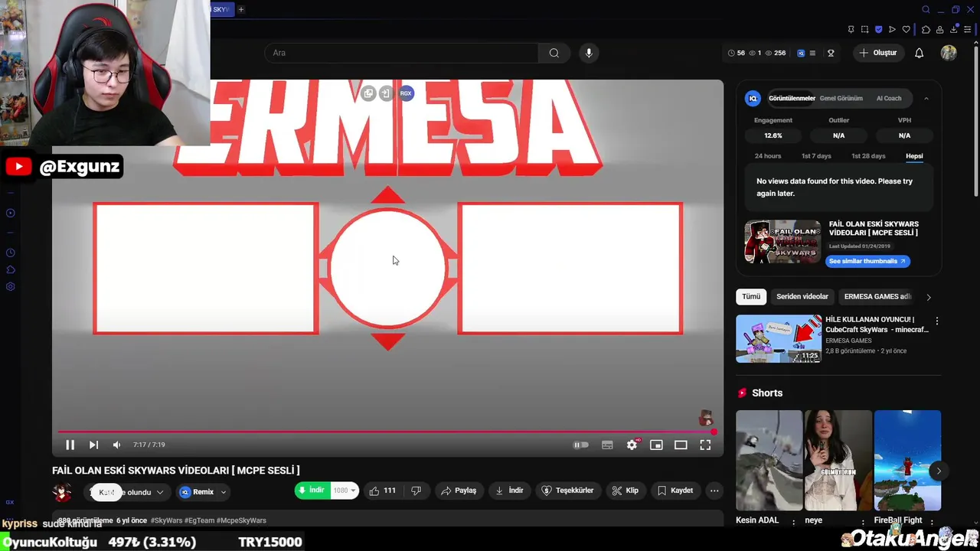Pause the video playback

(70, 445)
